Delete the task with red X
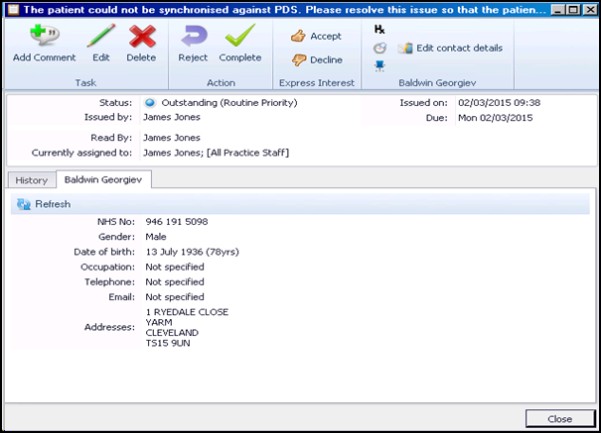Screen dimensions: 601x433 click(x=142, y=38)
